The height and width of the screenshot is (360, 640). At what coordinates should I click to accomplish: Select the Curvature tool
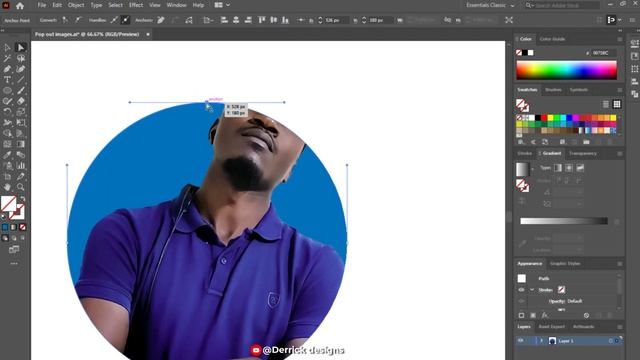21,69
